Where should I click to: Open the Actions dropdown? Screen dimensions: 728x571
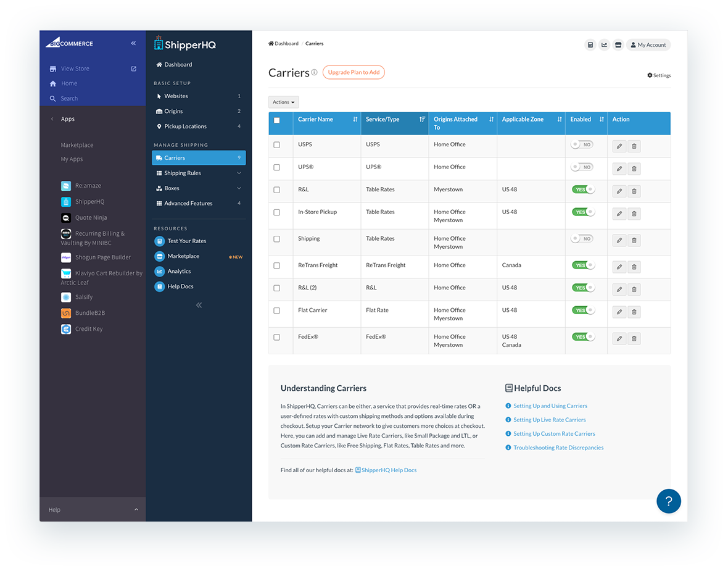click(x=284, y=102)
